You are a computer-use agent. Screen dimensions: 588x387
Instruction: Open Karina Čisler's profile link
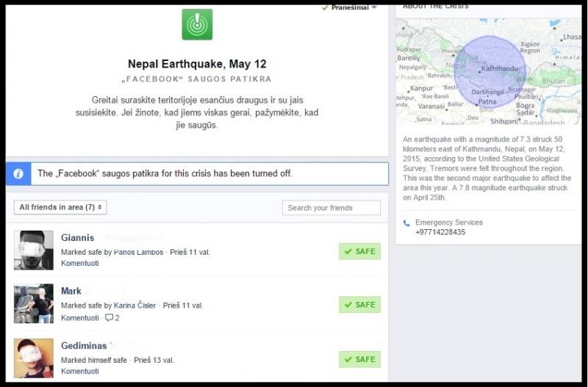coord(135,305)
